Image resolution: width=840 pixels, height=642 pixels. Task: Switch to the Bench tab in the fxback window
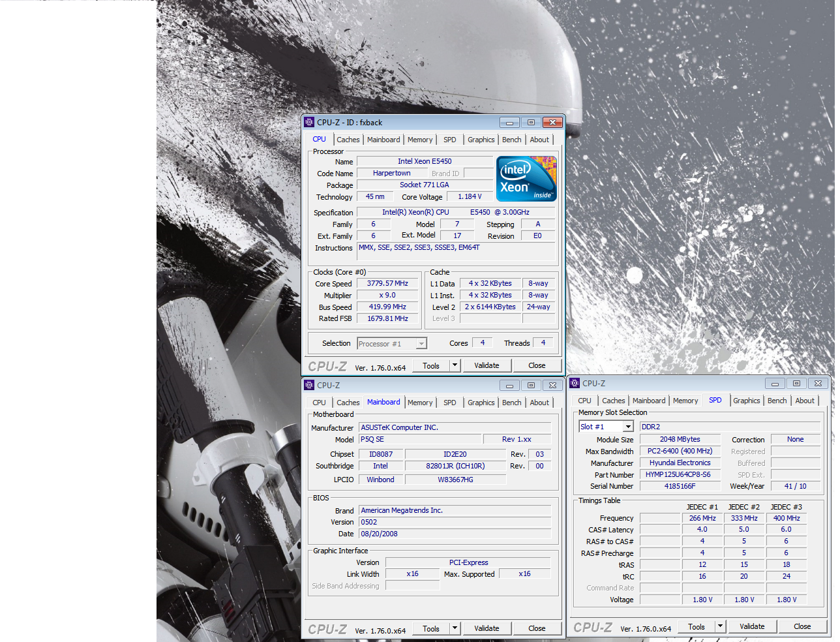pyautogui.click(x=512, y=140)
